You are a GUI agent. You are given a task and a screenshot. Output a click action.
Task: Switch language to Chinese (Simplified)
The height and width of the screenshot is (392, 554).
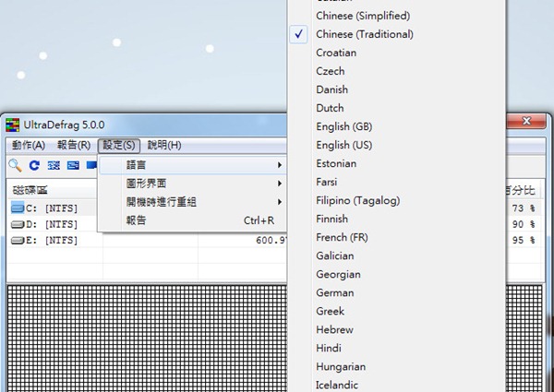click(363, 16)
